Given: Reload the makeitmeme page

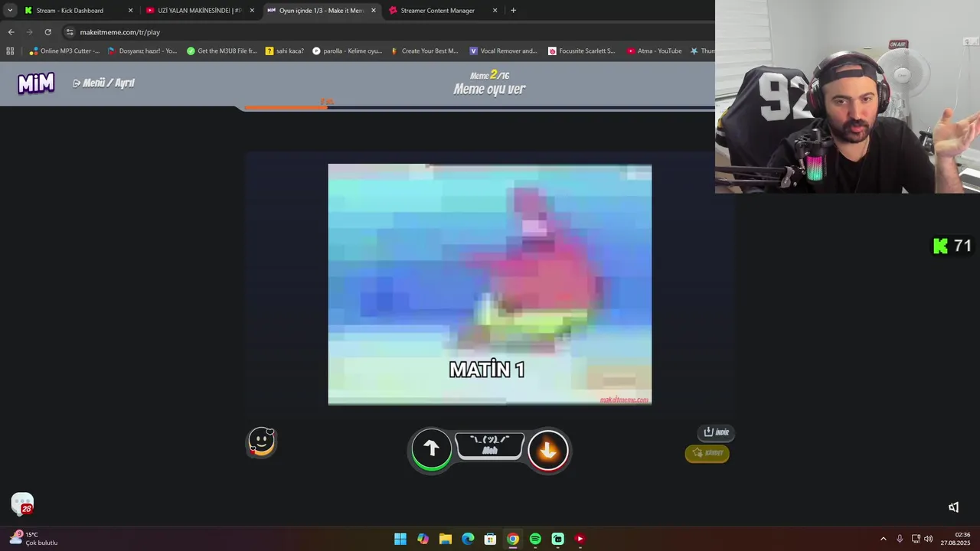Looking at the screenshot, I should click(x=47, y=32).
